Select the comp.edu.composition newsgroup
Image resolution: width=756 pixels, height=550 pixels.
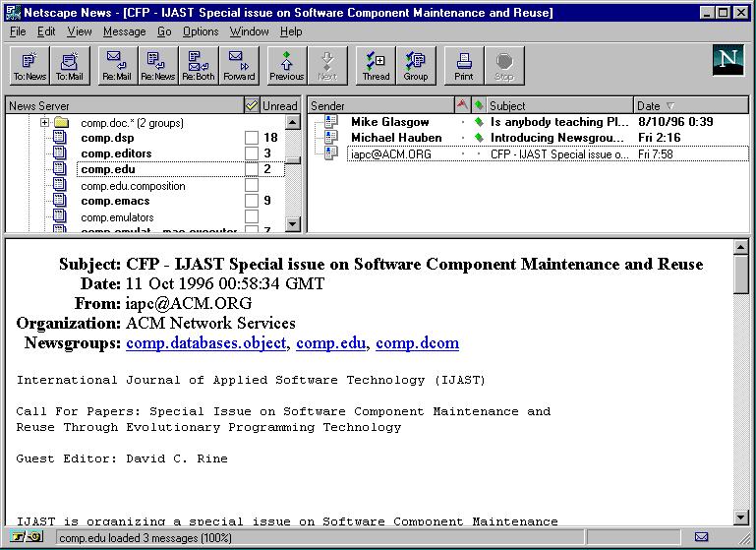tap(133, 186)
